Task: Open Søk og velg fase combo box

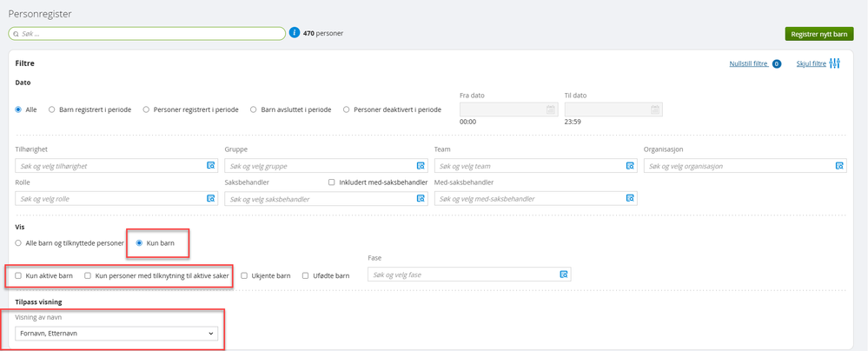Action: pyautogui.click(x=469, y=274)
